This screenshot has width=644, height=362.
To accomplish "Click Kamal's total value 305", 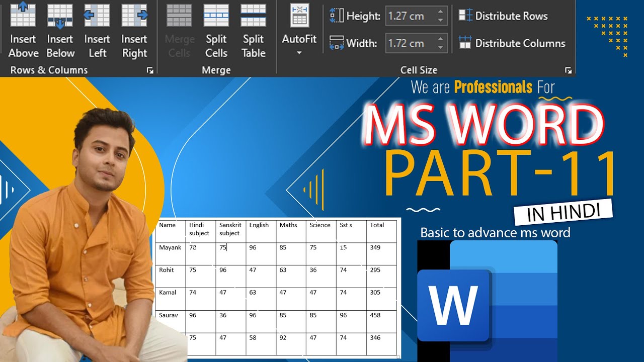I will 375,293.
